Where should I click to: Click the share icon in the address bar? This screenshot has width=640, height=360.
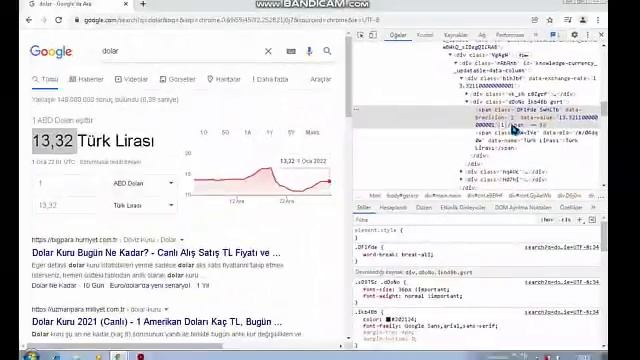point(535,20)
